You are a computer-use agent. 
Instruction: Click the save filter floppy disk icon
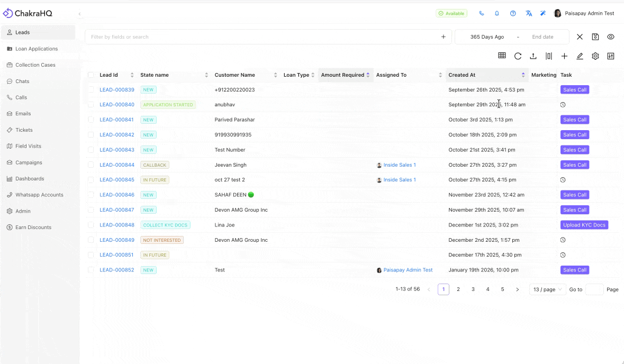(595, 37)
